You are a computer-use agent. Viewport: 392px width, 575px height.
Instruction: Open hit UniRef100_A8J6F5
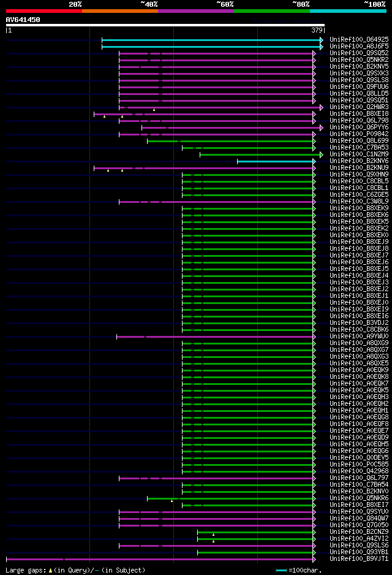tap(359, 46)
